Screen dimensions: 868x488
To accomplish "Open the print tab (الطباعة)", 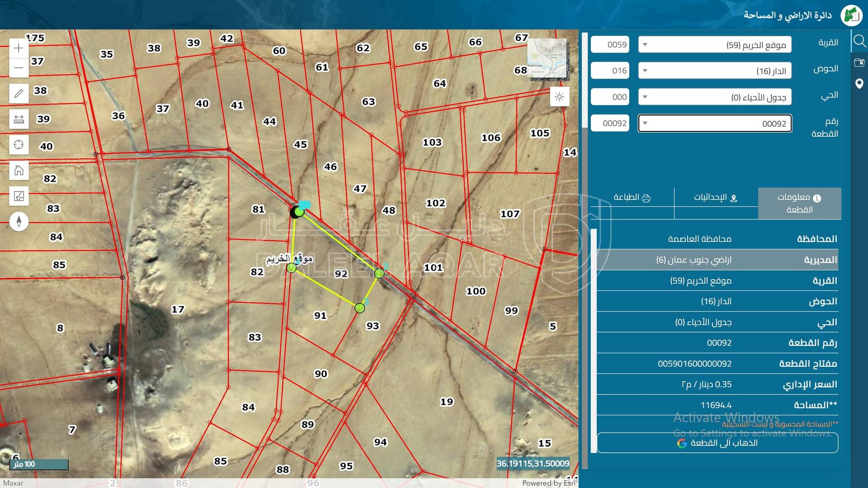I will pos(632,197).
